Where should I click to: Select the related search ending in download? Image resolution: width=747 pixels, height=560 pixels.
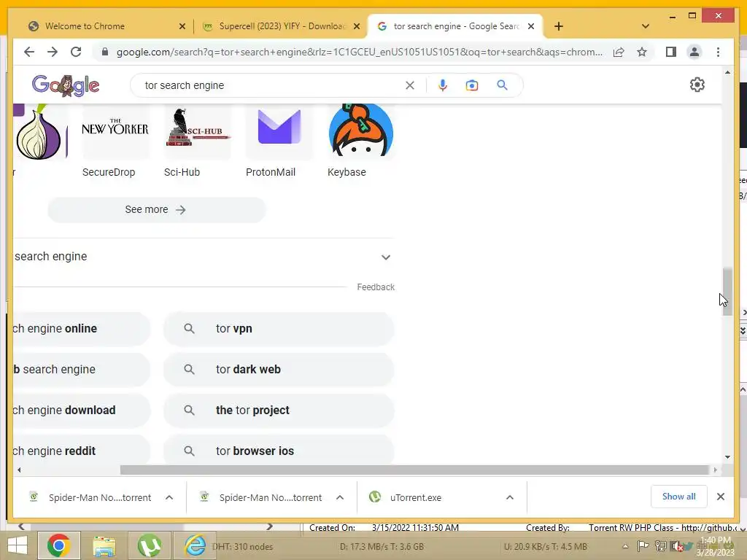tap(81, 411)
